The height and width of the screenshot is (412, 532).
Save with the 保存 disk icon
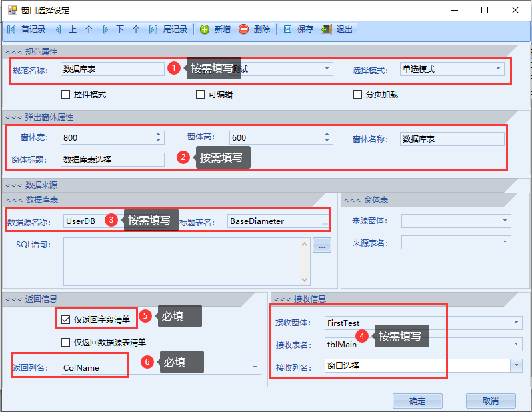pos(287,29)
